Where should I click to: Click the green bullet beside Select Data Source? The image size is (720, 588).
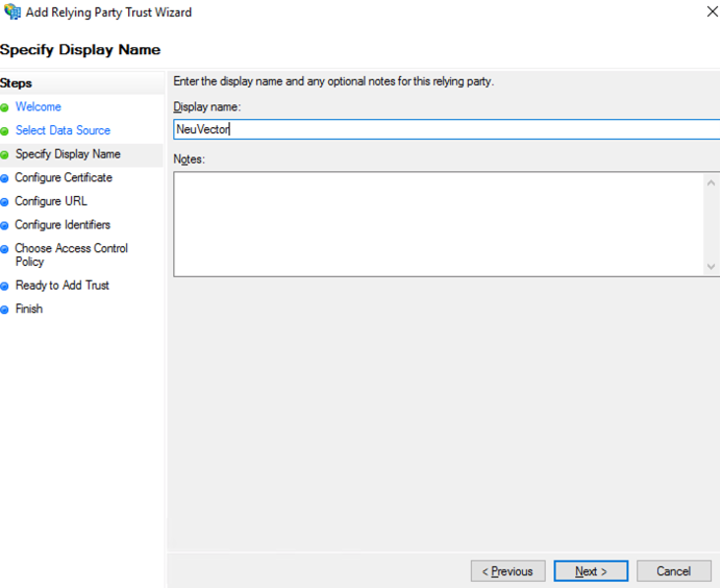click(5, 131)
